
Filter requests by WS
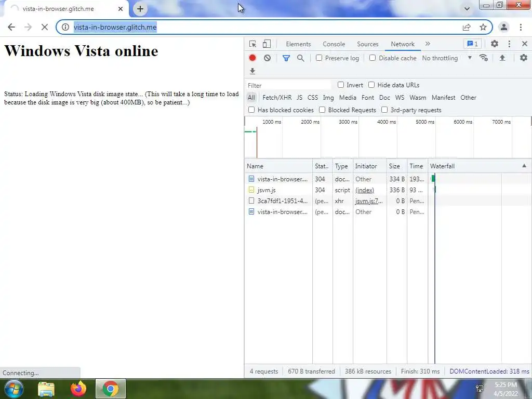coord(400,98)
